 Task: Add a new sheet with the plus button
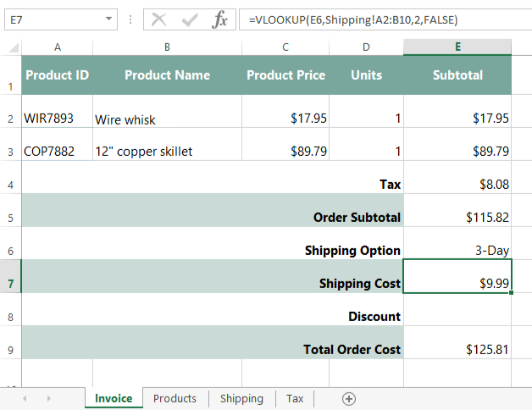(348, 398)
